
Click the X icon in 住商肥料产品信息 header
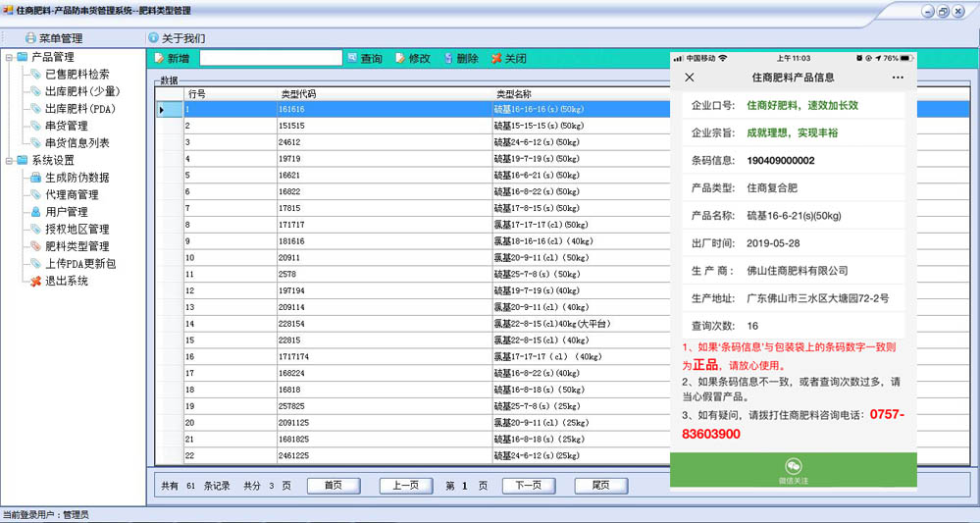click(x=690, y=78)
